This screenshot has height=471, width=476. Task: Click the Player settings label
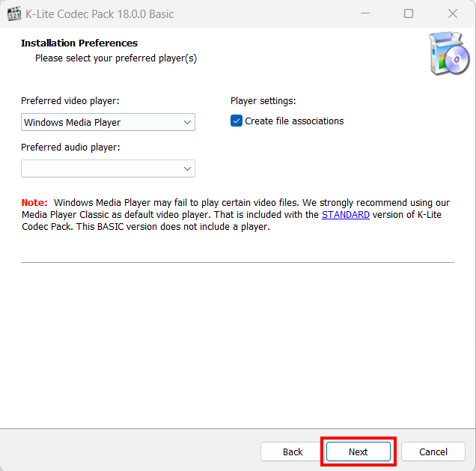point(263,101)
